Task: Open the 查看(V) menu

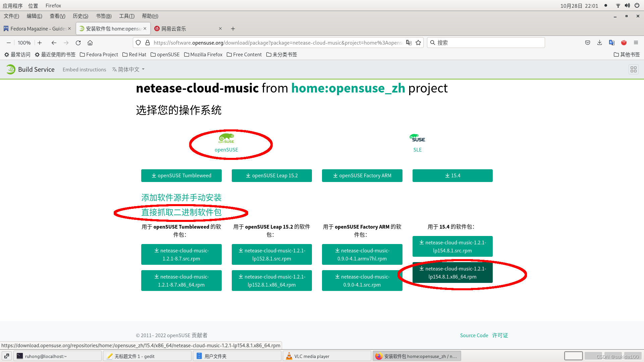Action: pos(57,16)
